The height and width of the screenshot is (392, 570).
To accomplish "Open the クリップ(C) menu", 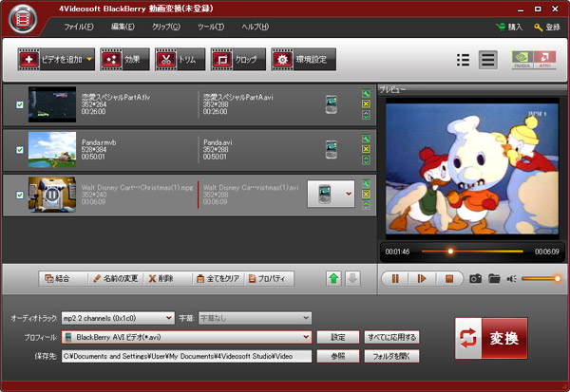I will pyautogui.click(x=165, y=27).
